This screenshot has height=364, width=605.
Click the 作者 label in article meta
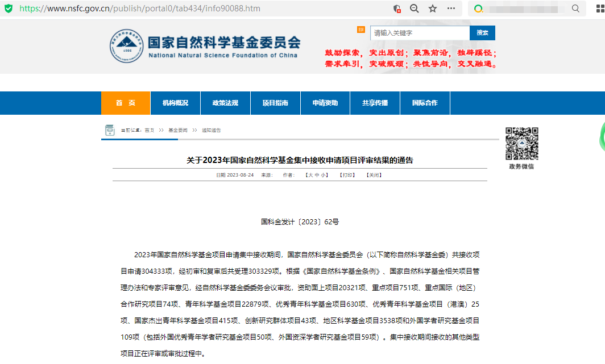289,175
